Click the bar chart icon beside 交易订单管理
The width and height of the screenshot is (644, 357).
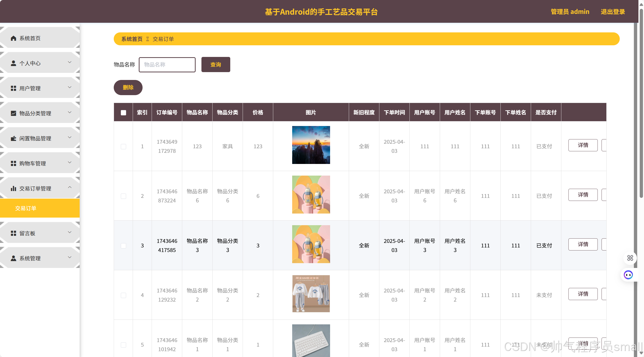pos(13,188)
